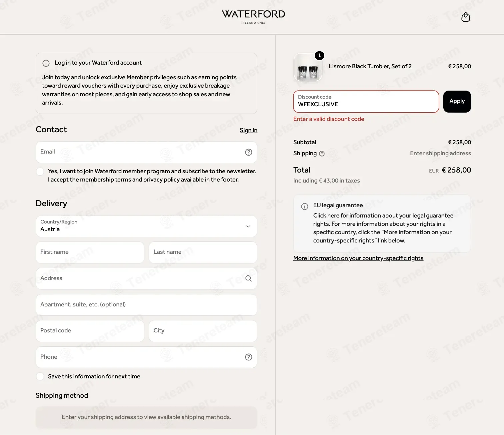Click the Log in to your Waterford account heading
Image resolution: width=504 pixels, height=435 pixels.
point(98,63)
